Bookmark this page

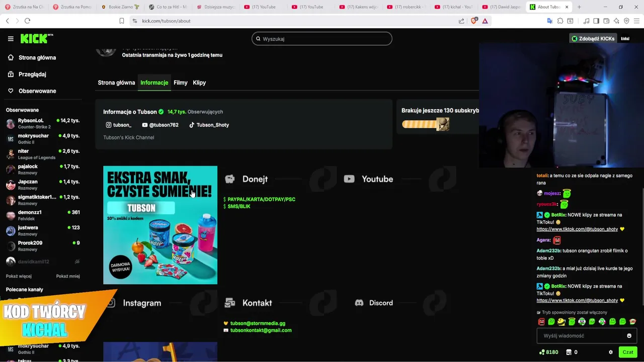click(x=121, y=21)
